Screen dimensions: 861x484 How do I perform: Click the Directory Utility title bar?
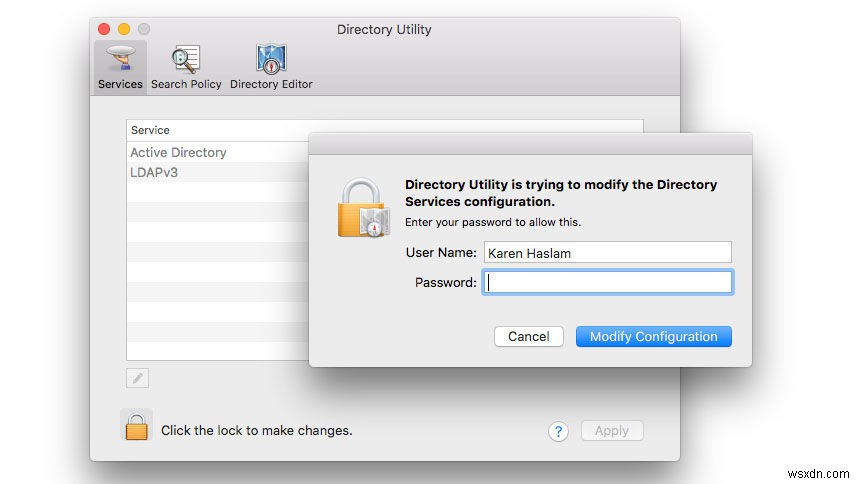tap(385, 29)
